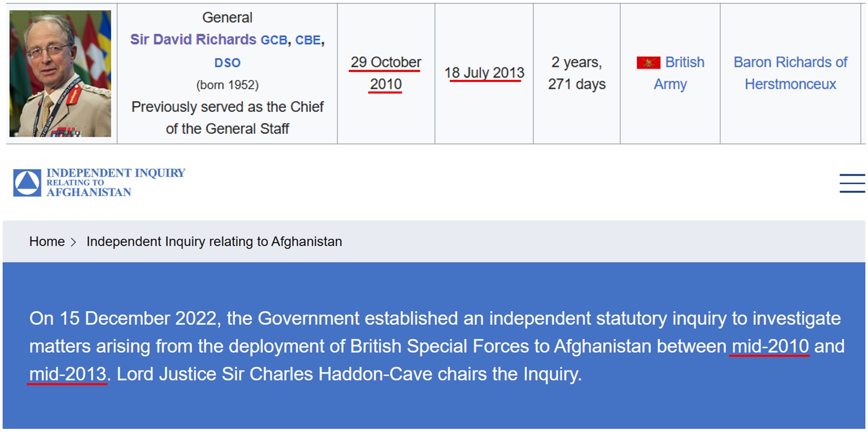Open the DSO link
This screenshot has height=432, width=868.
pyautogui.click(x=227, y=63)
